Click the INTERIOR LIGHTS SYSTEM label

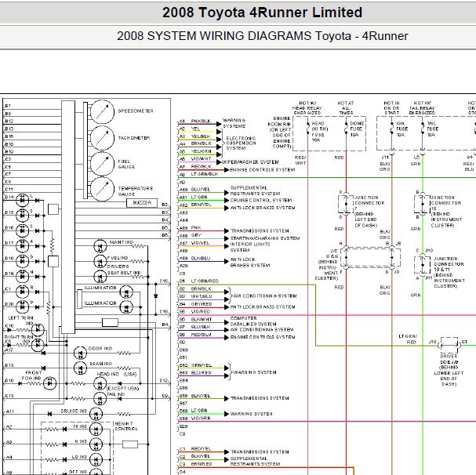[x=250, y=247]
